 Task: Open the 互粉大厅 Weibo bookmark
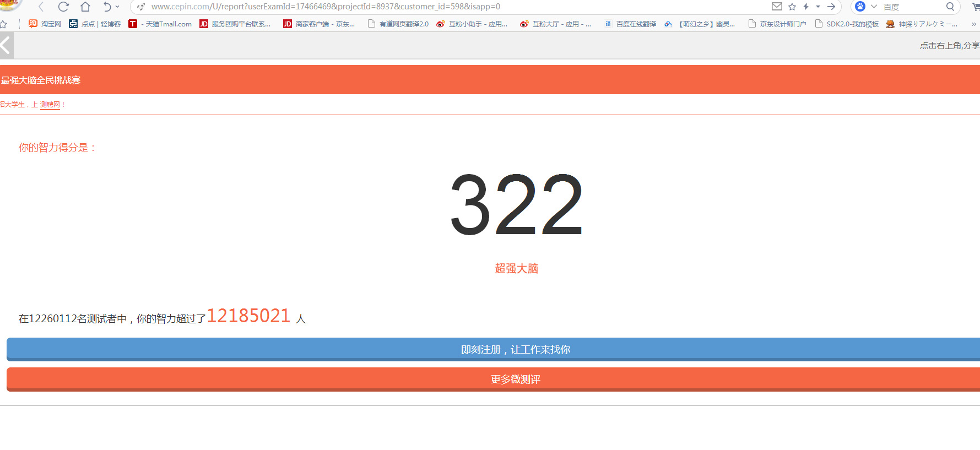[556, 24]
